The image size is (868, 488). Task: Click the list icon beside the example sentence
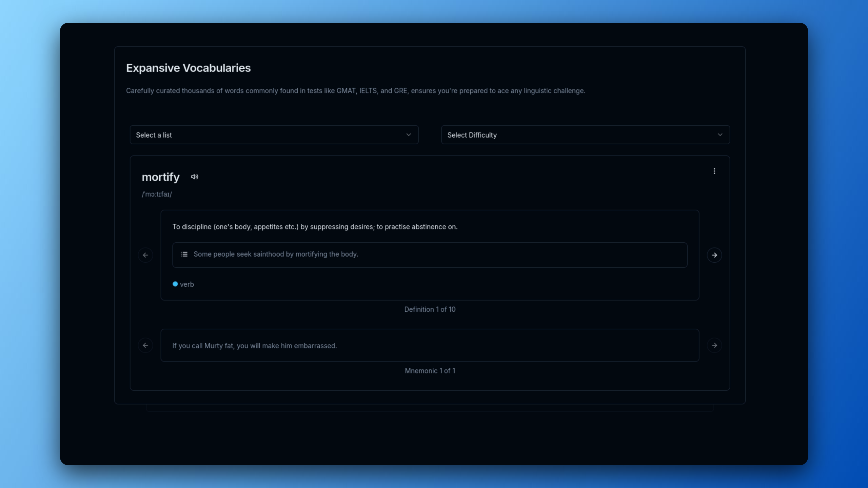pos(184,254)
